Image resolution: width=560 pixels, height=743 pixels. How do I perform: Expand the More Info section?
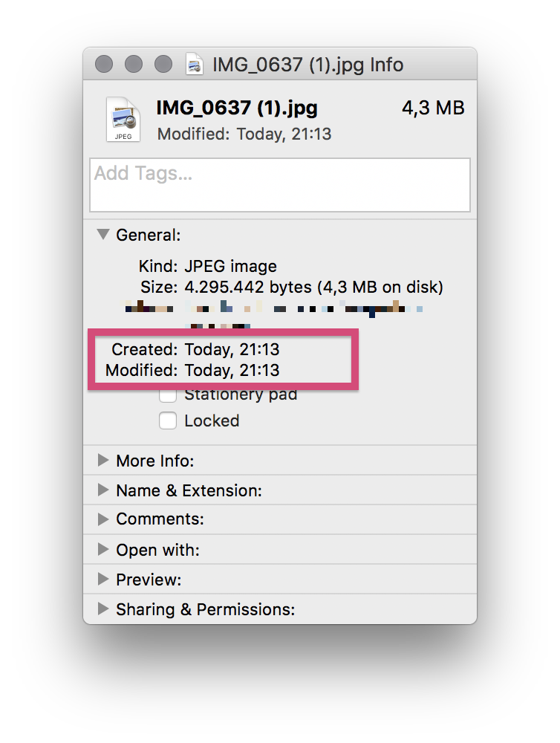coord(103,461)
